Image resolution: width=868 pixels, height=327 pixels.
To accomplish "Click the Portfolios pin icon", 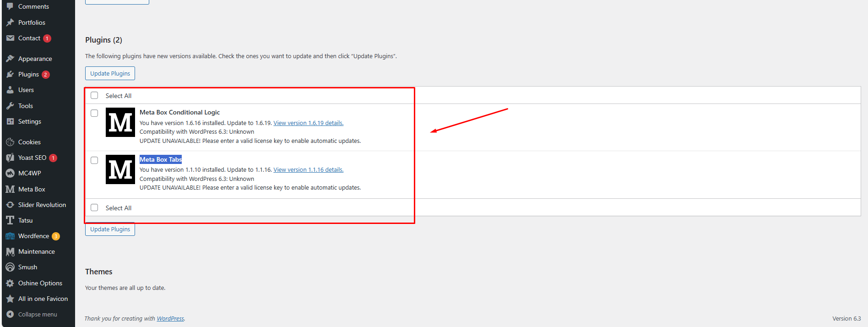I will tap(10, 22).
